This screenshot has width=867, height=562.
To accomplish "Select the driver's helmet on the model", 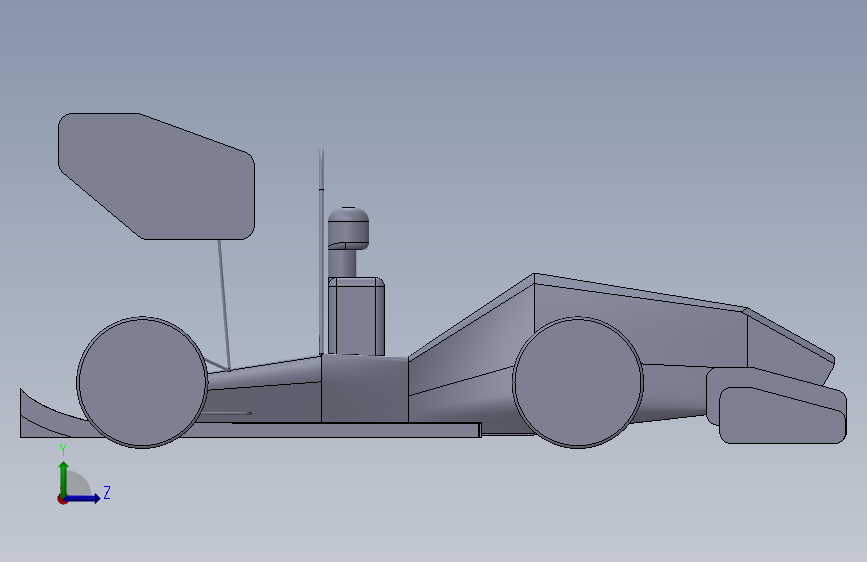I will click(348, 228).
